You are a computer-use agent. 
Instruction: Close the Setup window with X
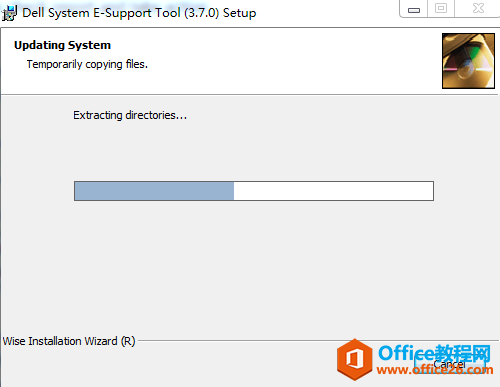[x=478, y=9]
